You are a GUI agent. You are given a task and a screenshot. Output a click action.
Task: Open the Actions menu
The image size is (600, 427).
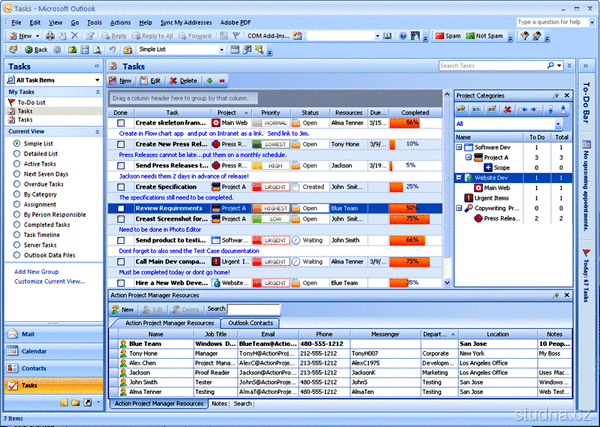coord(120,21)
